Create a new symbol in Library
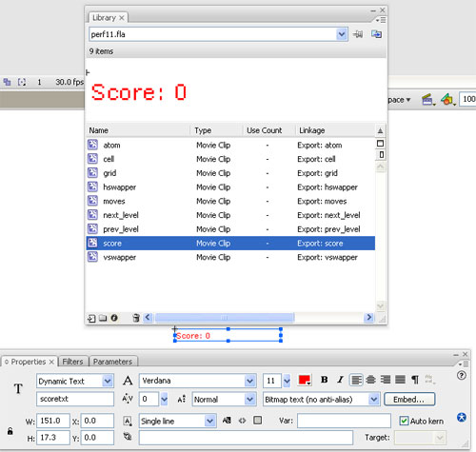This screenshot has height=452, width=476. 91,318
